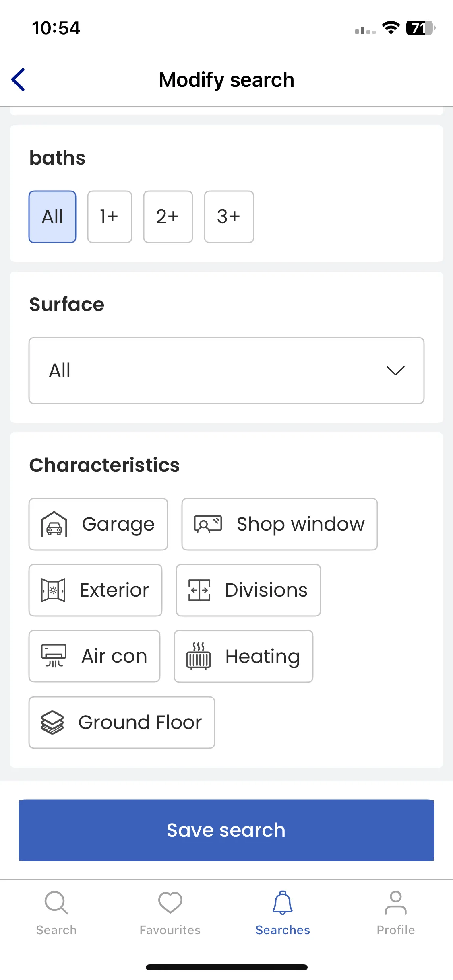Tap the garage car icon
Viewport: 453px width, 980px height.
pyautogui.click(x=54, y=524)
